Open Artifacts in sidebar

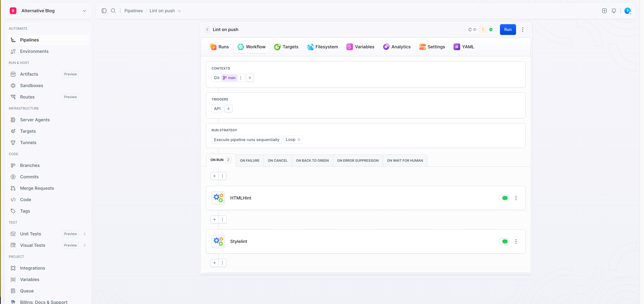tap(48, 74)
